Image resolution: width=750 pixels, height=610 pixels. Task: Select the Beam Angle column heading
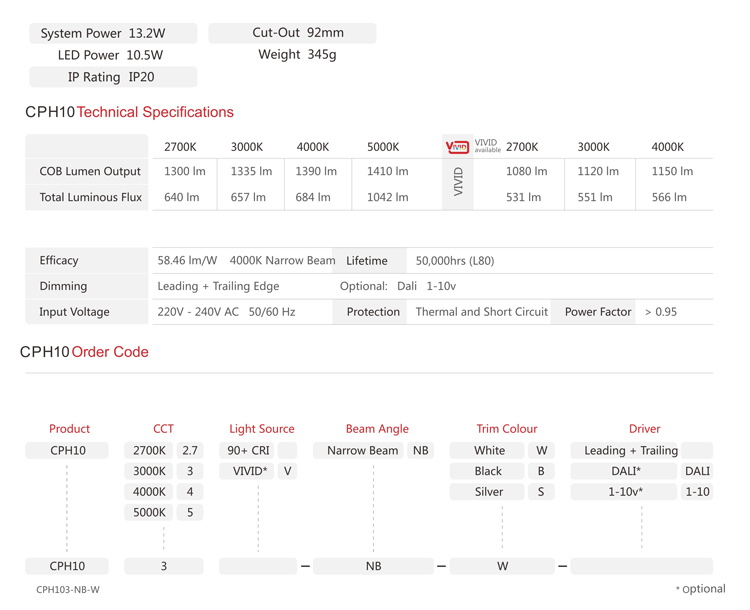pos(377,429)
